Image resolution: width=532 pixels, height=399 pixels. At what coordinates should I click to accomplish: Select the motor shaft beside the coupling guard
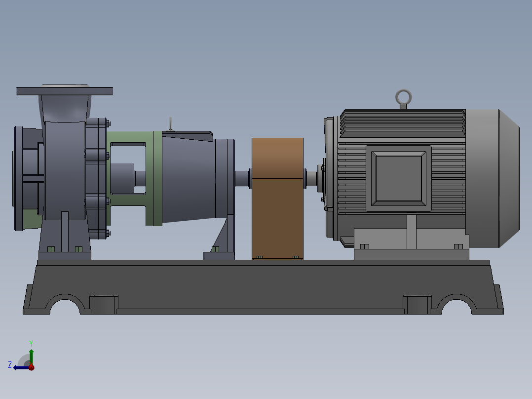click(x=311, y=179)
